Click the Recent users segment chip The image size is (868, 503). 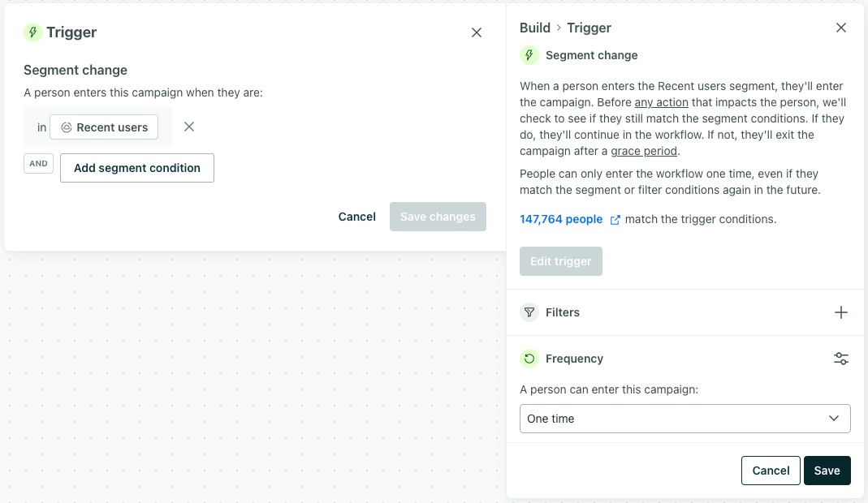click(104, 127)
